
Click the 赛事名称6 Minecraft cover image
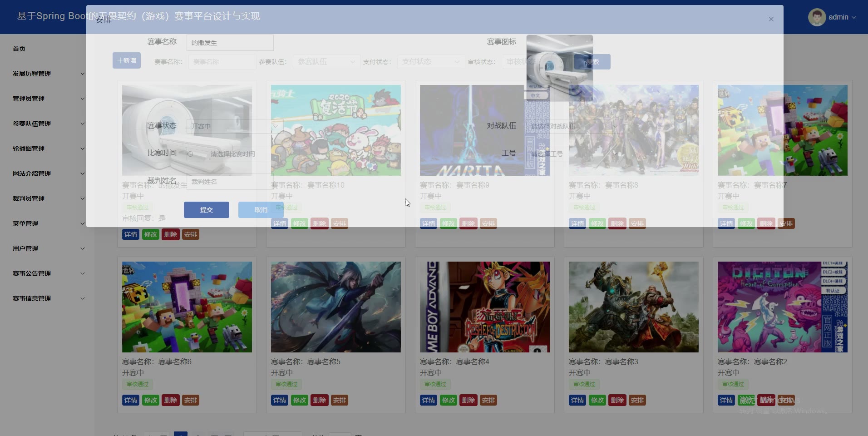[x=187, y=307]
